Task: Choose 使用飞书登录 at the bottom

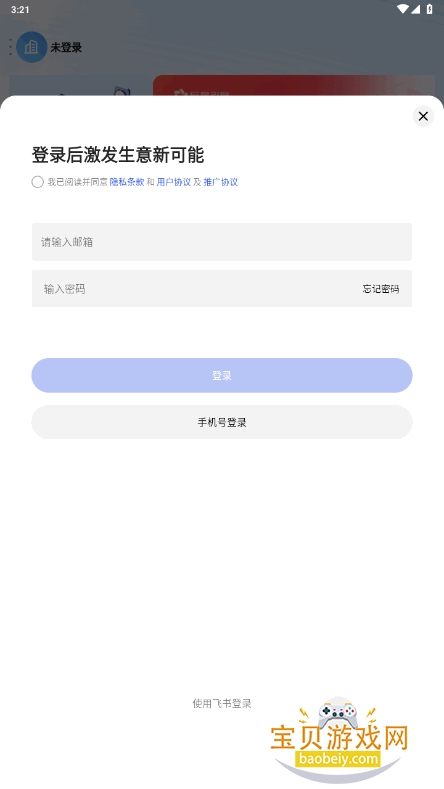Action: [x=222, y=703]
